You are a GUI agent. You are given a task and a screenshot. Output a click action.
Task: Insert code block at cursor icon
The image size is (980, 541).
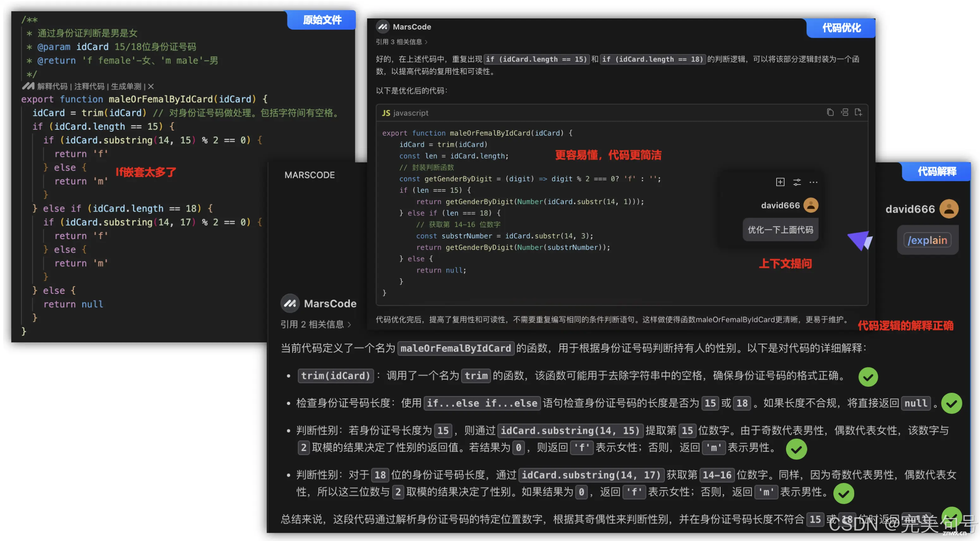point(844,112)
